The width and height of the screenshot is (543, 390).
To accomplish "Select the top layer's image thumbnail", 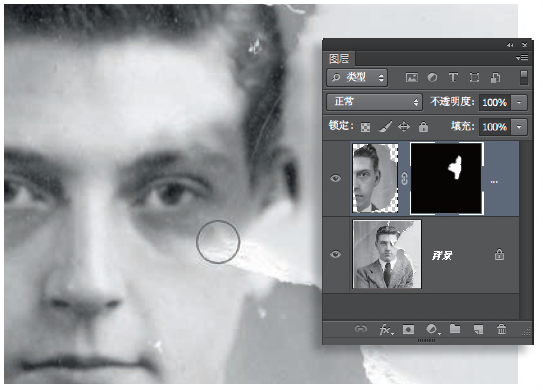I will (x=375, y=178).
